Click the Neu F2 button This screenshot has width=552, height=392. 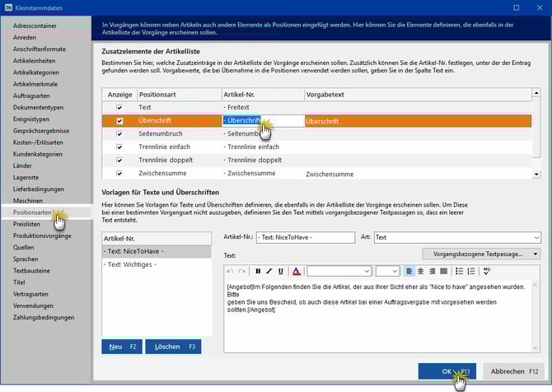coord(121,347)
